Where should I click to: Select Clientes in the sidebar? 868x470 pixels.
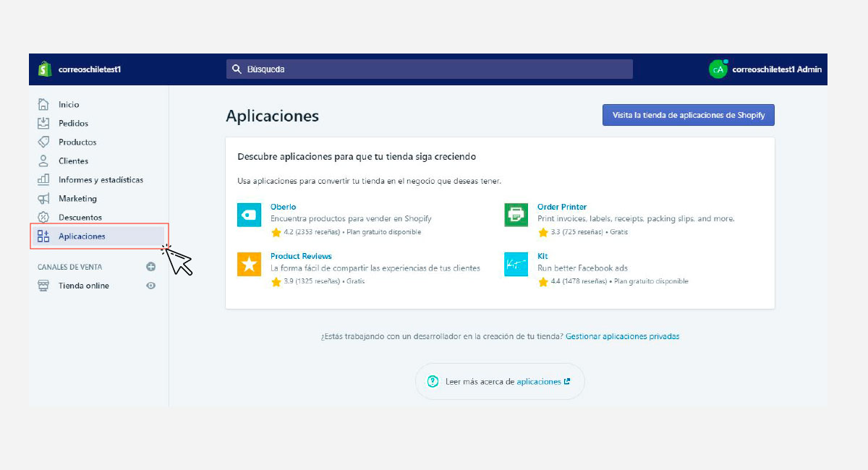click(x=73, y=161)
